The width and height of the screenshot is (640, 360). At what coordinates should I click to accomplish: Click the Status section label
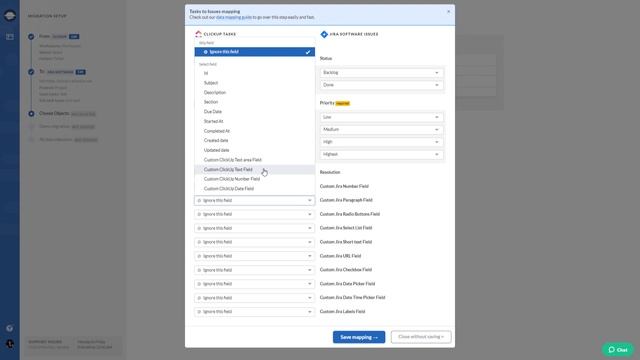pos(326,58)
